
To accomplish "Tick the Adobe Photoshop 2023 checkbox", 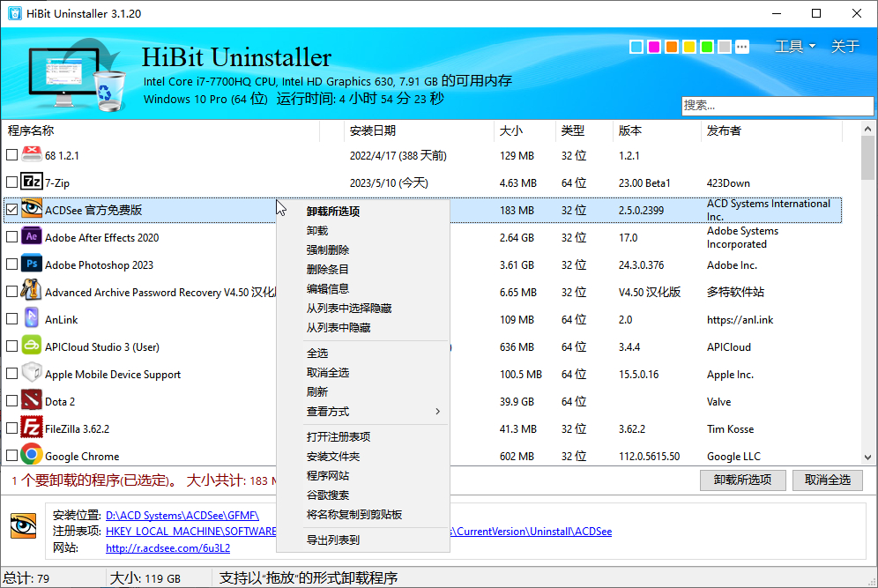I will coord(11,264).
